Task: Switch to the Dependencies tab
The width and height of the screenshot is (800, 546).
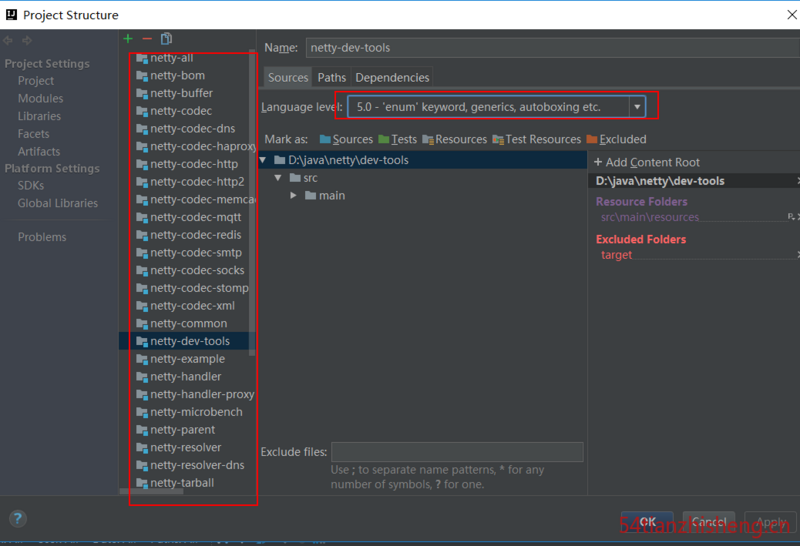Action: tap(392, 78)
